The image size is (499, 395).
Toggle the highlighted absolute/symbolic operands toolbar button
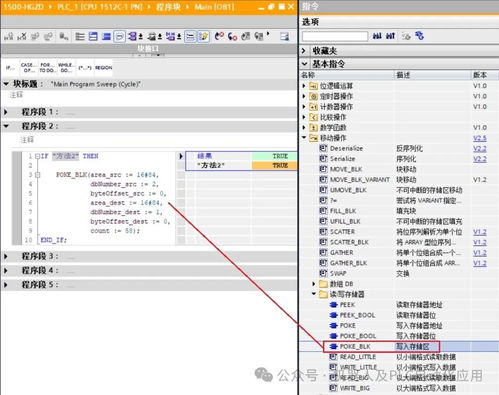tap(119, 36)
